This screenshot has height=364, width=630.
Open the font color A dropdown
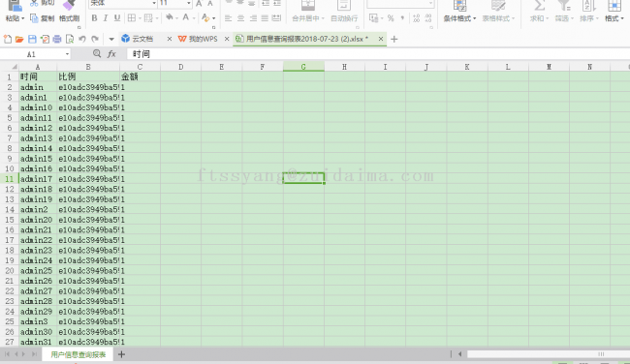[x=194, y=18]
